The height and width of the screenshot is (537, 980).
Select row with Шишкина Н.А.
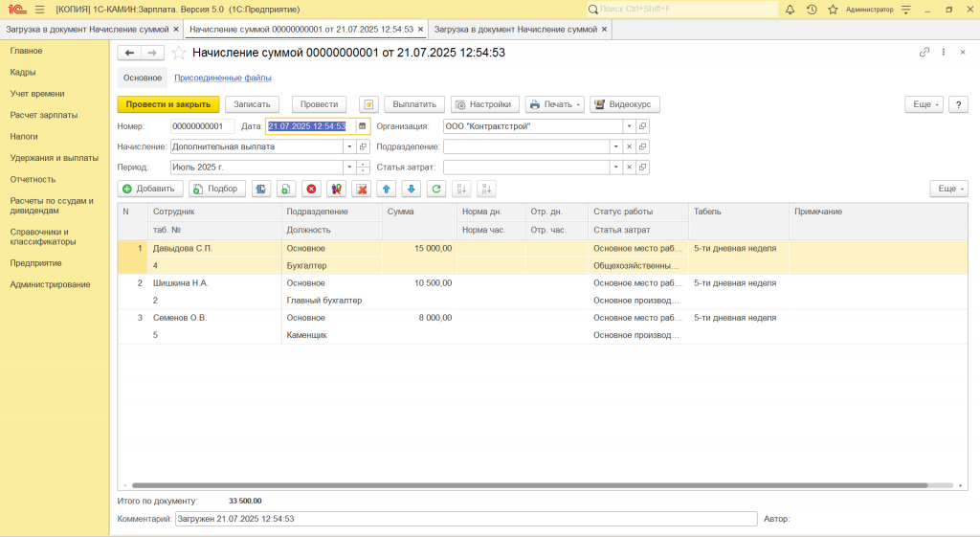coord(543,292)
